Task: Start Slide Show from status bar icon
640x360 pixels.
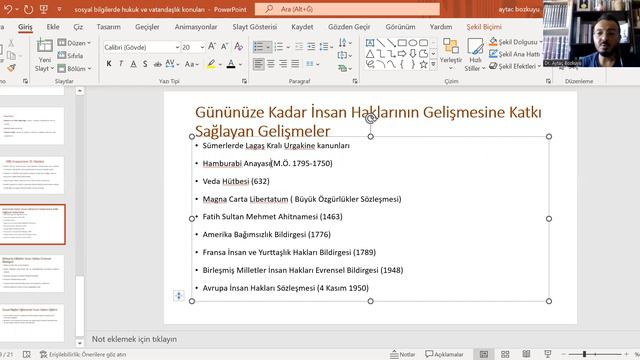Action: [548, 354]
